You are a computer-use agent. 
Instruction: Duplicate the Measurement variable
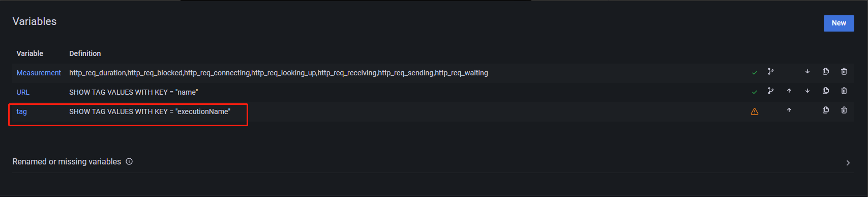(x=826, y=72)
